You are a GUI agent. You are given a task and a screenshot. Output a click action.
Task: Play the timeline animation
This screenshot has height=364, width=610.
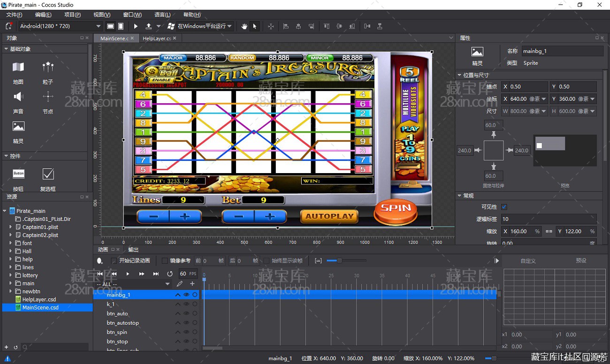tap(128, 273)
